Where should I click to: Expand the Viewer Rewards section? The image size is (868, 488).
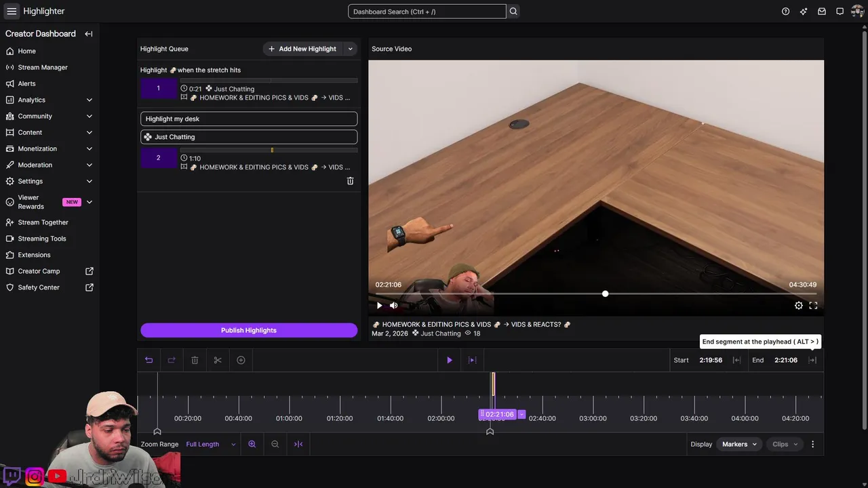coord(90,202)
